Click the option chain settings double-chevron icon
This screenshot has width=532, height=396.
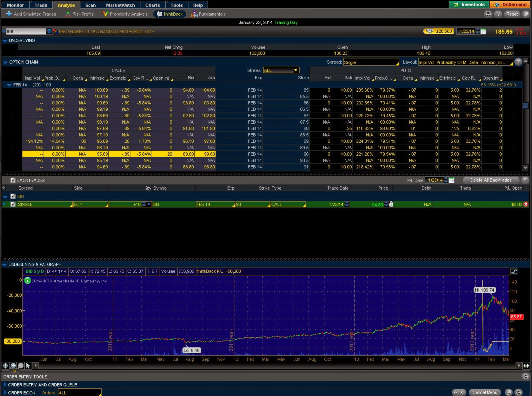pyautogui.click(x=518, y=62)
